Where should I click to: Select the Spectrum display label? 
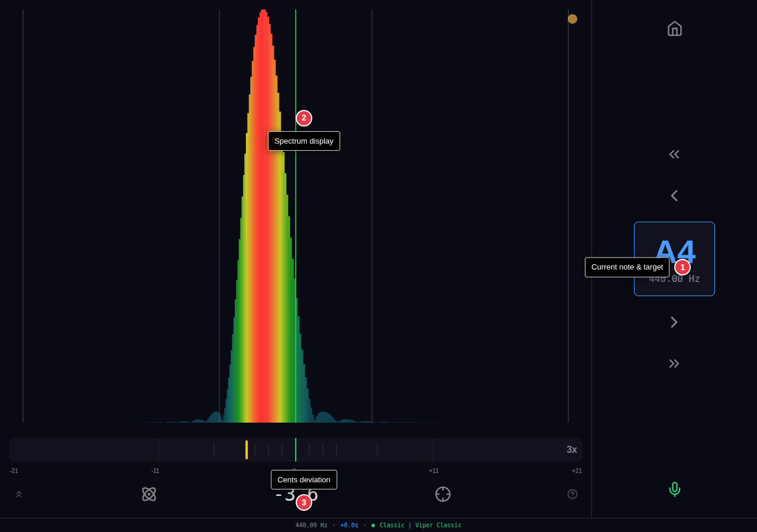pos(303,141)
